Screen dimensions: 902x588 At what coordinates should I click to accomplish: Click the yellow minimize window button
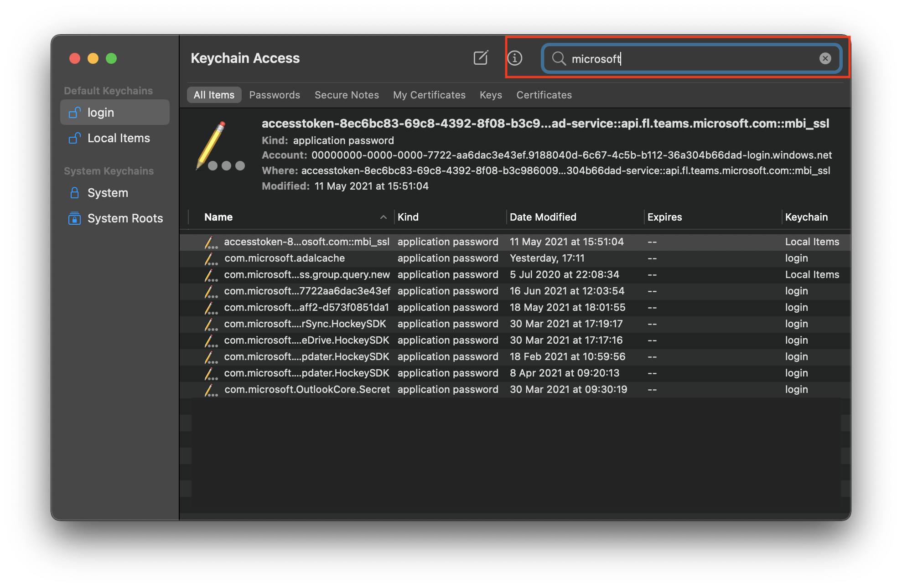pos(93,58)
